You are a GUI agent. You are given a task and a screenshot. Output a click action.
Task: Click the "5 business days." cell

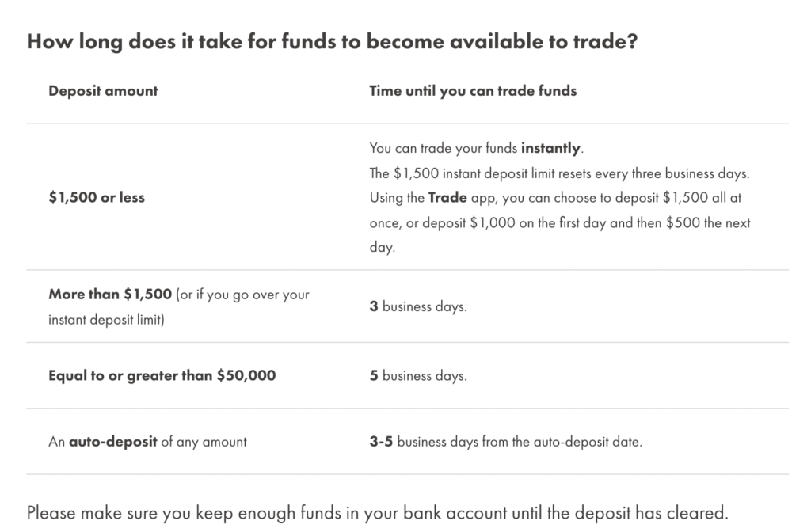(x=418, y=376)
